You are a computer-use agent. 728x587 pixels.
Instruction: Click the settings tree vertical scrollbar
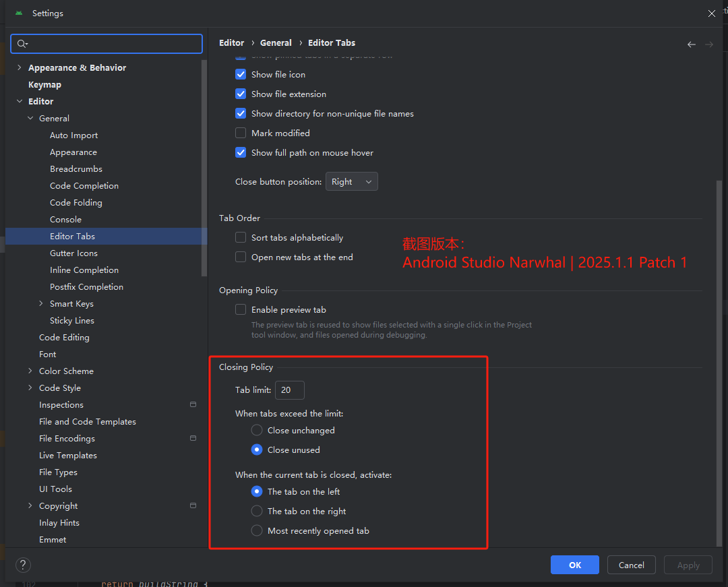coord(204,168)
